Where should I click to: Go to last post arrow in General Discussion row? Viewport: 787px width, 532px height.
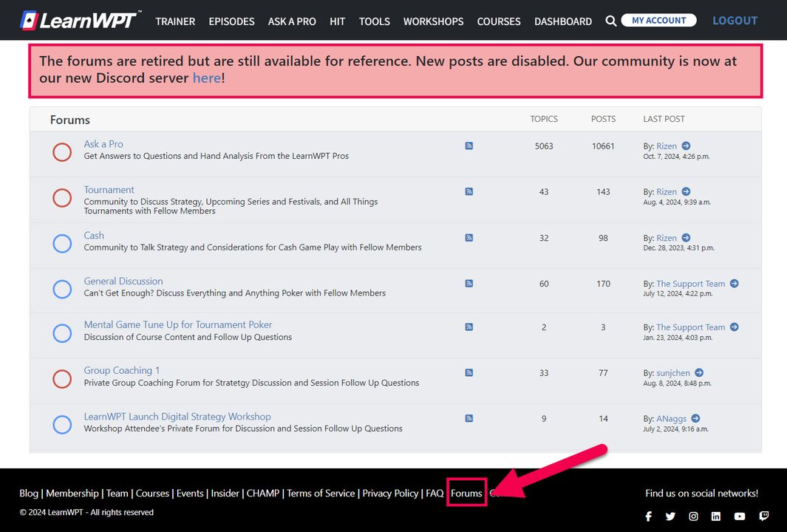point(735,284)
